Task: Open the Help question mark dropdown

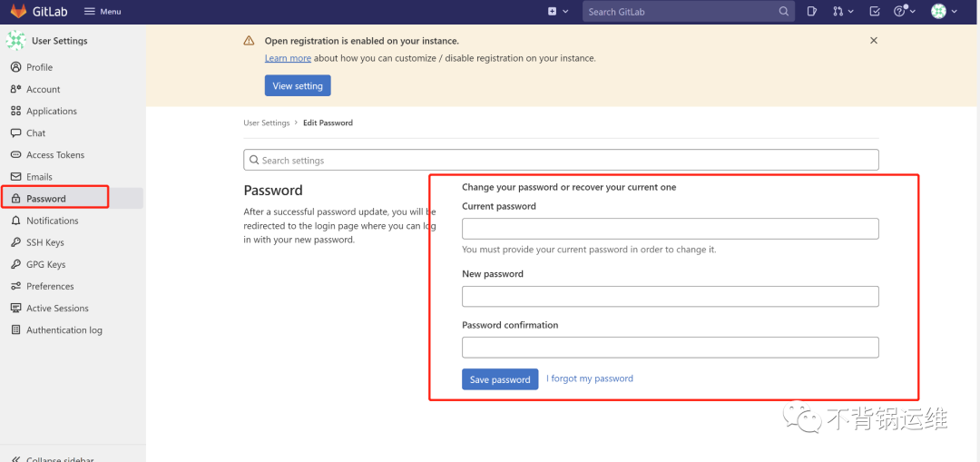Action: click(x=905, y=11)
